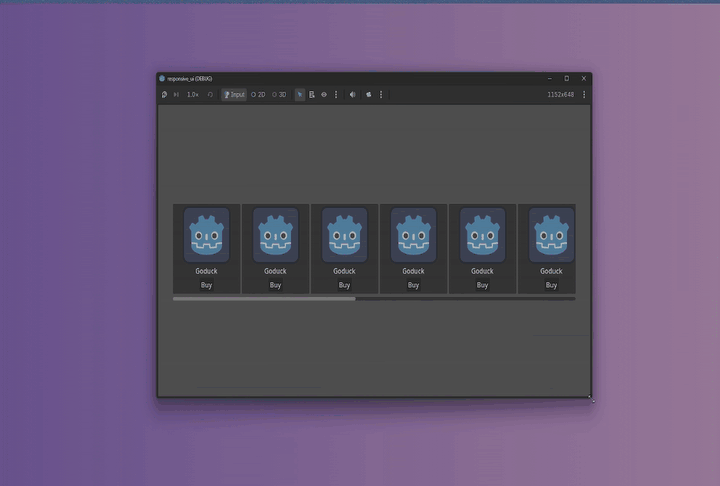Open camera options three-dot menu
The image size is (720, 486).
click(x=381, y=95)
